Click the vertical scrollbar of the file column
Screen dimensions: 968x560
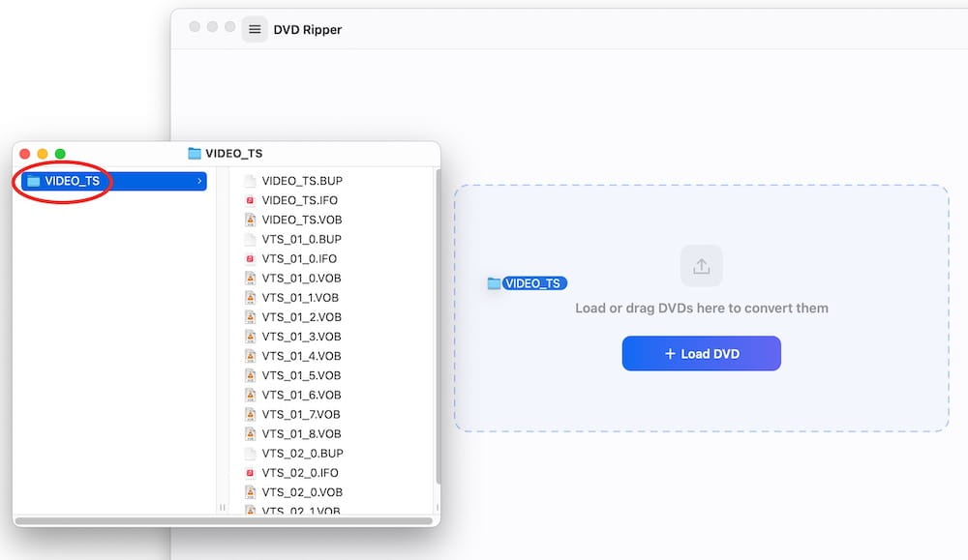click(438, 327)
